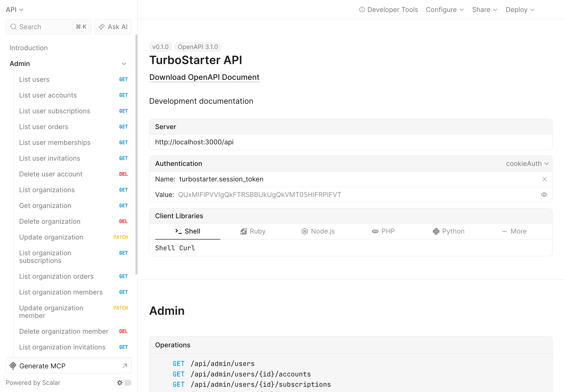The width and height of the screenshot is (564, 392).
Task: Open List organization members in sidebar
Action: pyautogui.click(x=73, y=292)
